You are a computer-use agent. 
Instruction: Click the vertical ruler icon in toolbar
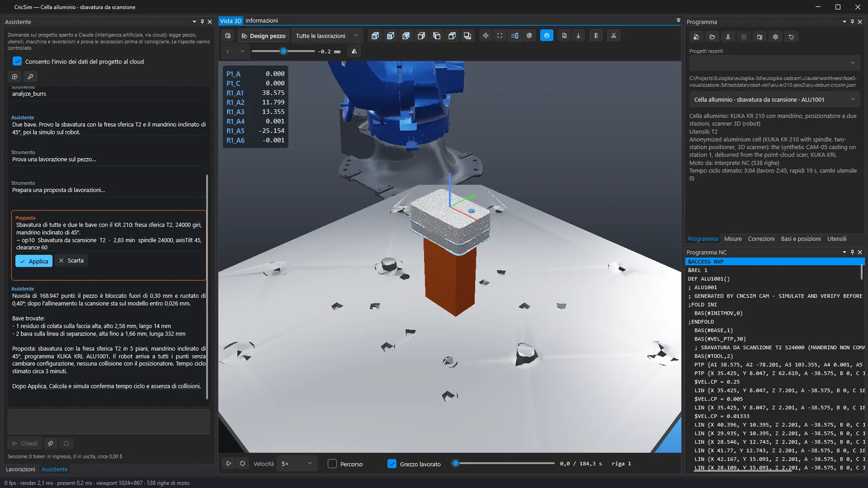[596, 36]
